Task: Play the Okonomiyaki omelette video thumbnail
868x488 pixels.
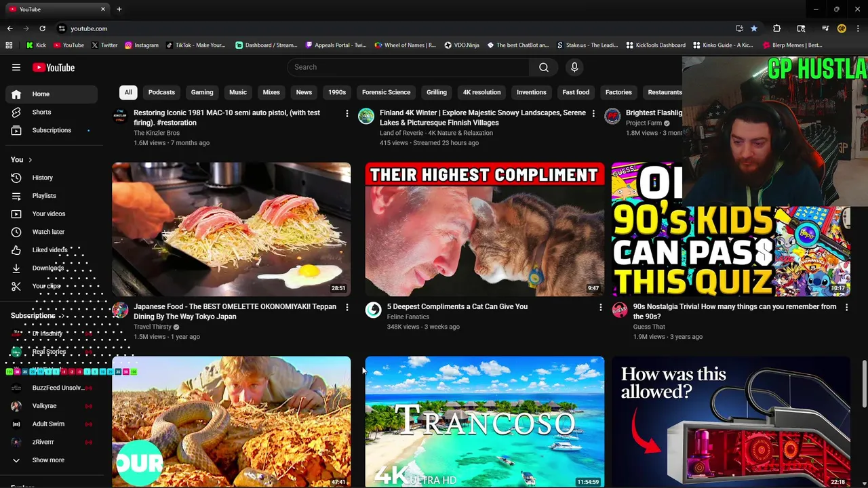Action: pyautogui.click(x=231, y=229)
